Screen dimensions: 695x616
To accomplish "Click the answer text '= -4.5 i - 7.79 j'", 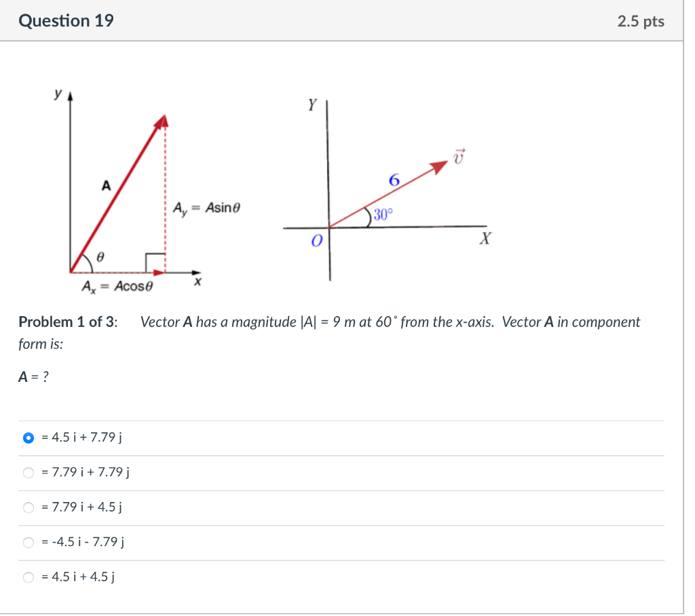I will 82,542.
